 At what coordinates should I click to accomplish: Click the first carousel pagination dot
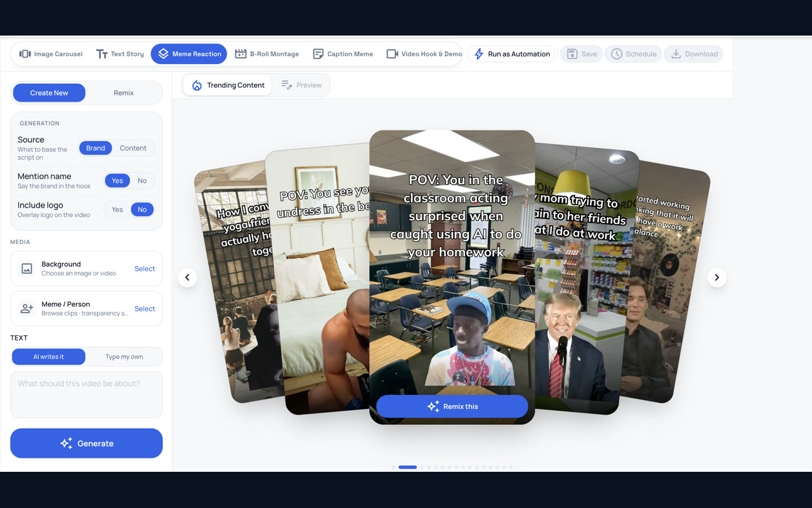pos(393,467)
